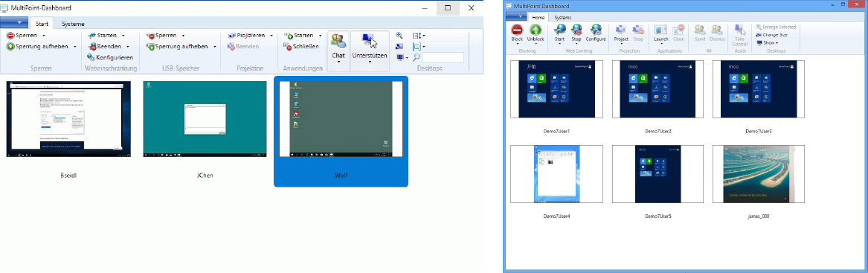Open the Projizieren dropdown arrow
868x273 pixels.
point(271,36)
